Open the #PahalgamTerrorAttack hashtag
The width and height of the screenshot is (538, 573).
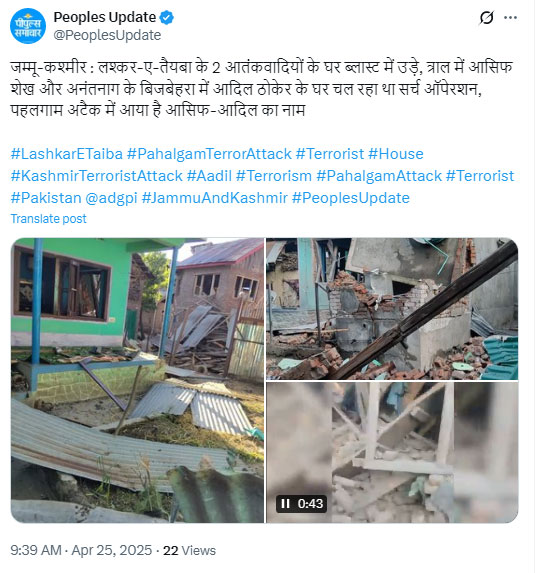209,154
